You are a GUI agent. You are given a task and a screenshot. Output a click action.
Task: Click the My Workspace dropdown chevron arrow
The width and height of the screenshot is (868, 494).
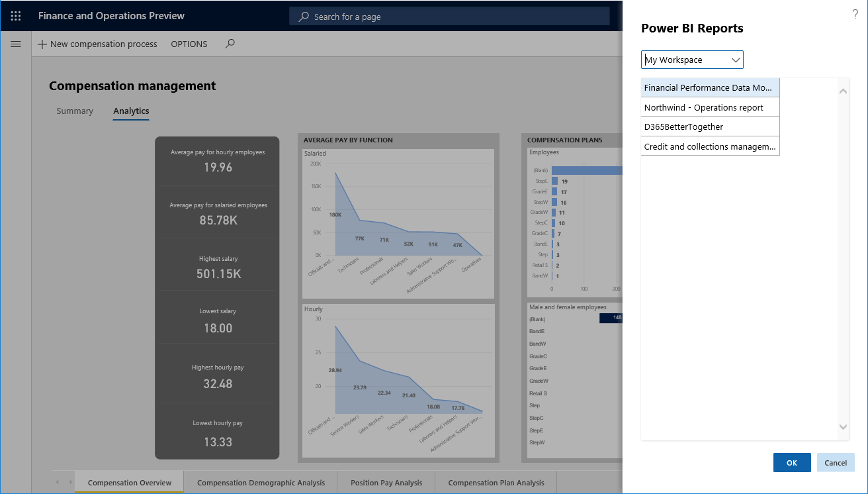[736, 59]
